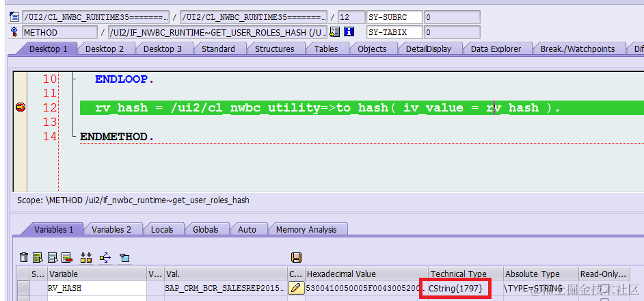
Task: Switch to the Desktop 2 tab
Action: (x=105, y=49)
